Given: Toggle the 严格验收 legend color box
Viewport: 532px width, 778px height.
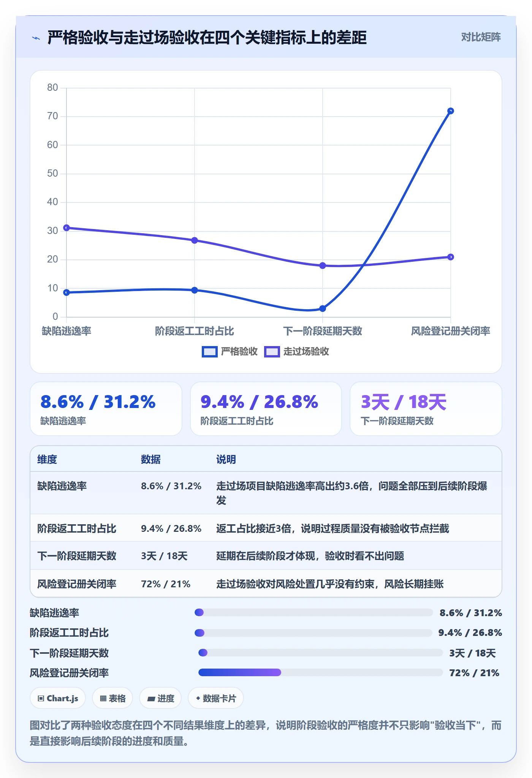Looking at the screenshot, I should (209, 352).
